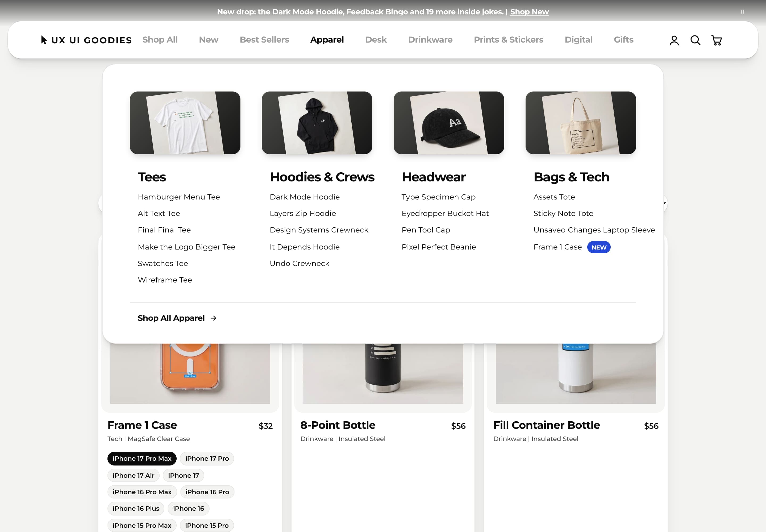
Task: Expand the Gifts menu
Action: 624,40
